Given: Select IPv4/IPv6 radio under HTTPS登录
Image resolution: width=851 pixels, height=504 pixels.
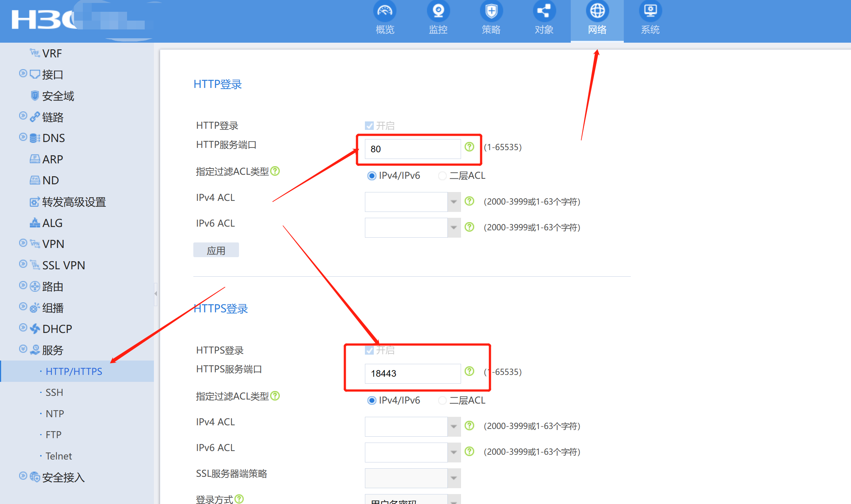Looking at the screenshot, I should pos(372,400).
